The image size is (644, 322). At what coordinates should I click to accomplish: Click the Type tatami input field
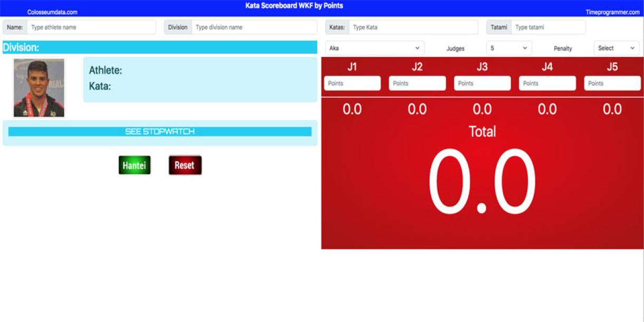548,27
